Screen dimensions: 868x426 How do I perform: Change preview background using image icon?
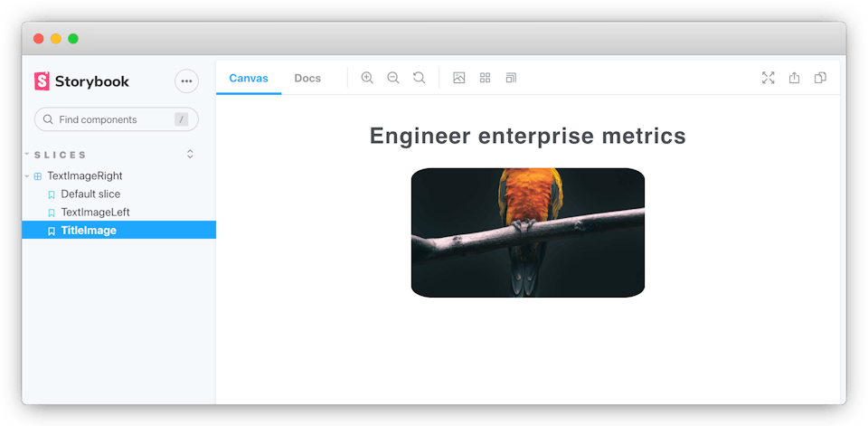(459, 78)
